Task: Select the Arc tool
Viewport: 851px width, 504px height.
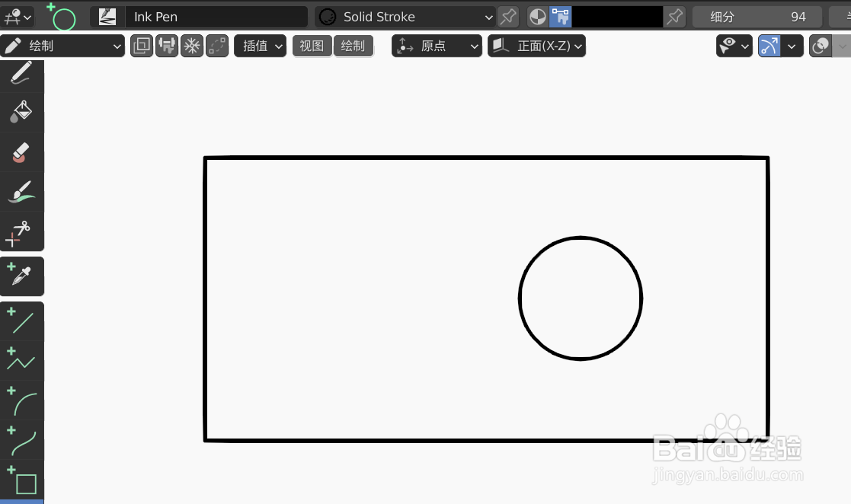Action: (x=21, y=400)
